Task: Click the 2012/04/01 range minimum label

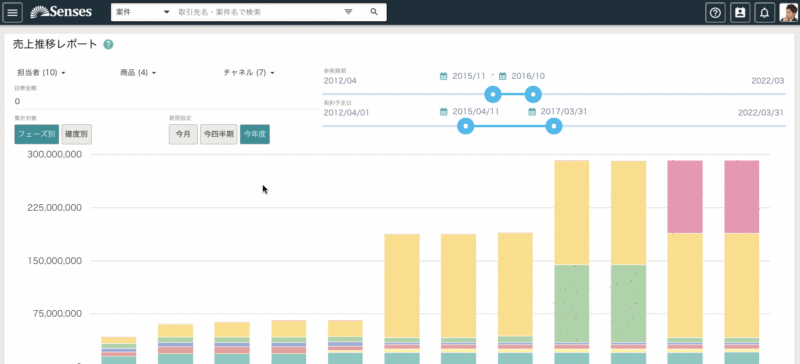Action: click(346, 112)
